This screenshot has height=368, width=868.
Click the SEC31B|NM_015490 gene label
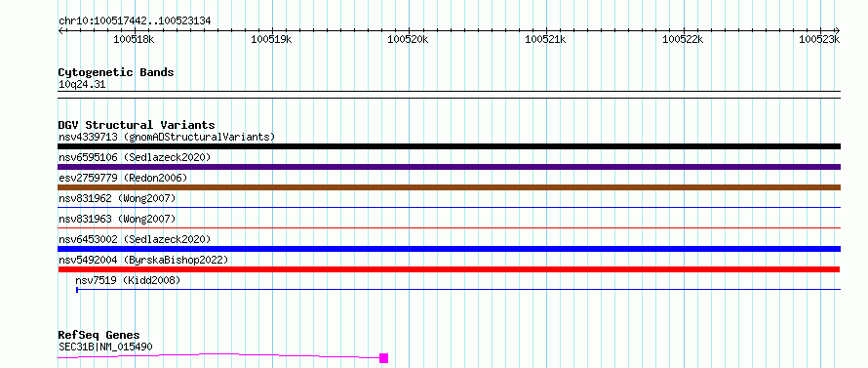105,347
